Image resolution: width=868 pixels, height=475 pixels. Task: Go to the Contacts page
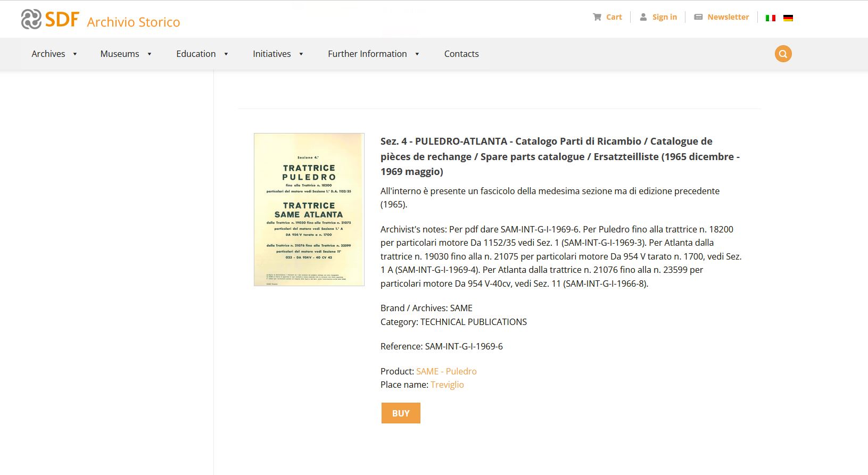(x=461, y=54)
